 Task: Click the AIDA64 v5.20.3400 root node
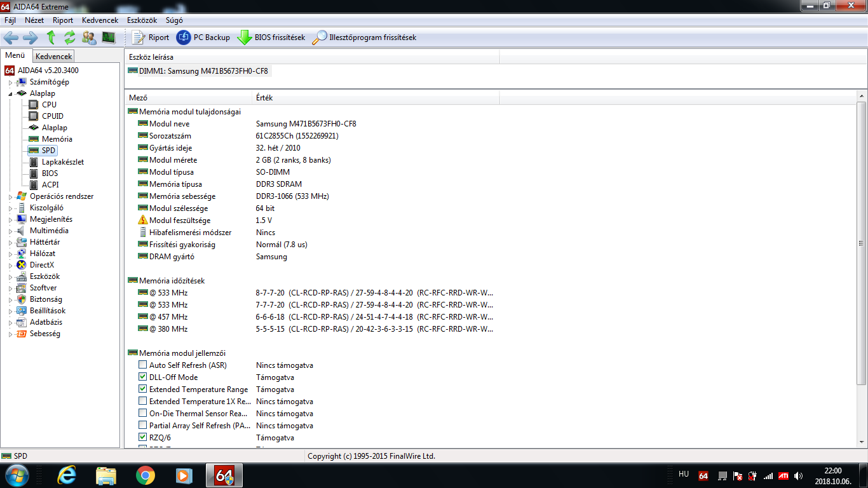[x=42, y=71]
